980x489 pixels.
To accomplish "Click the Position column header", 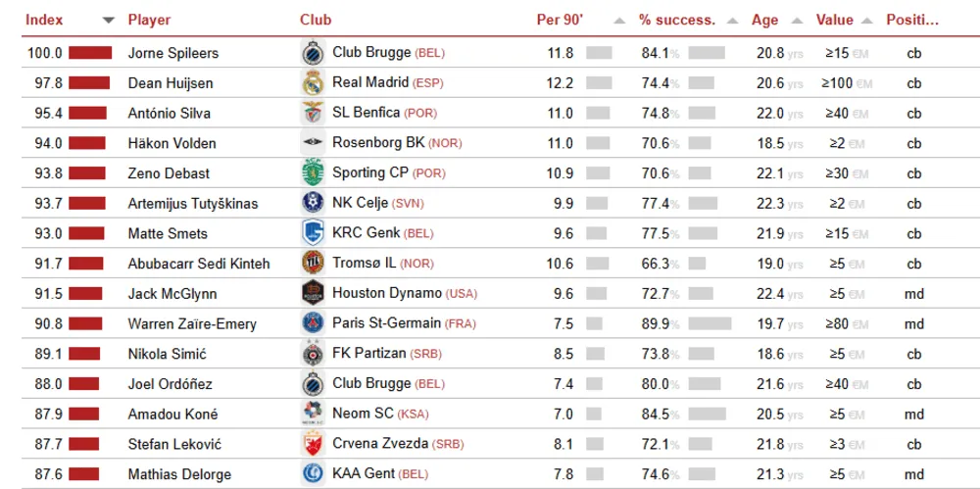I will coord(912,20).
